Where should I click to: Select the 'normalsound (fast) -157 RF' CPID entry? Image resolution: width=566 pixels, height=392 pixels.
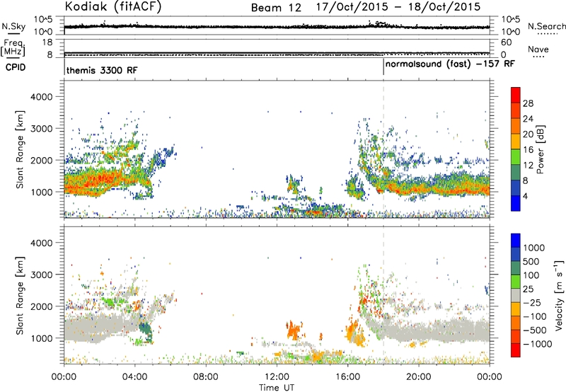(x=450, y=64)
